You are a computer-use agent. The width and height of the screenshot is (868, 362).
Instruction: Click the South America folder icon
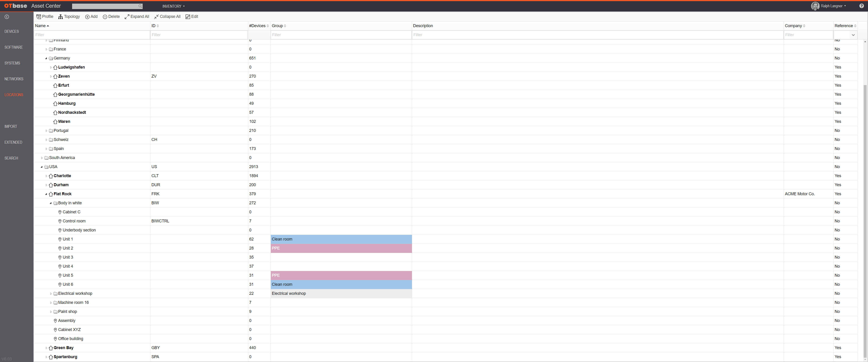click(47, 158)
